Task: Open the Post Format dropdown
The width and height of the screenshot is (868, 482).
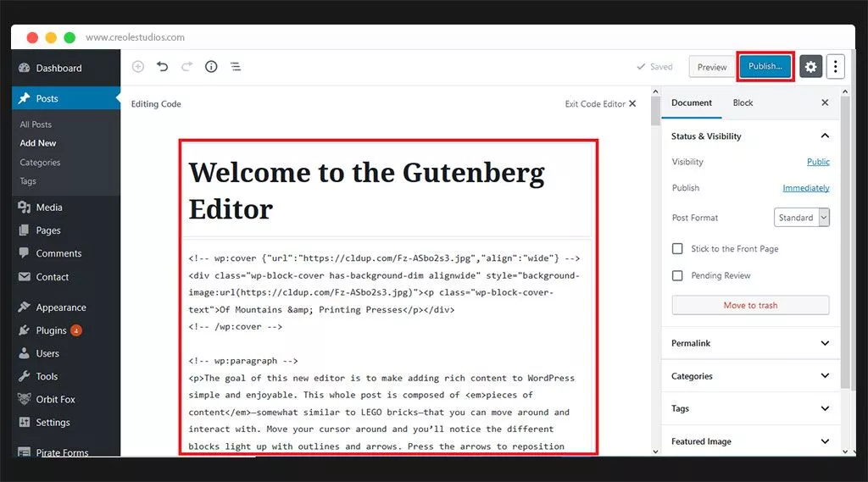Action: pos(801,218)
